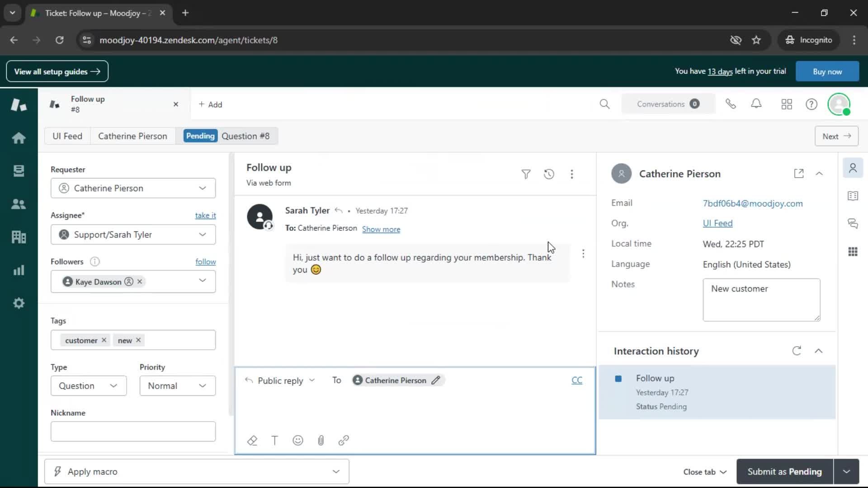Filter conversation with funnel icon
The image size is (868, 488).
(x=526, y=174)
